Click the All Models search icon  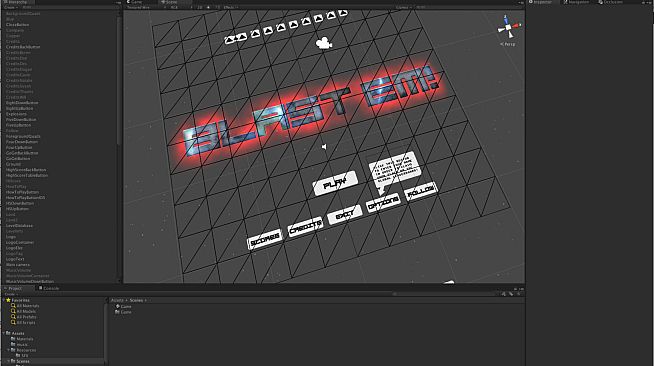click(x=13, y=311)
